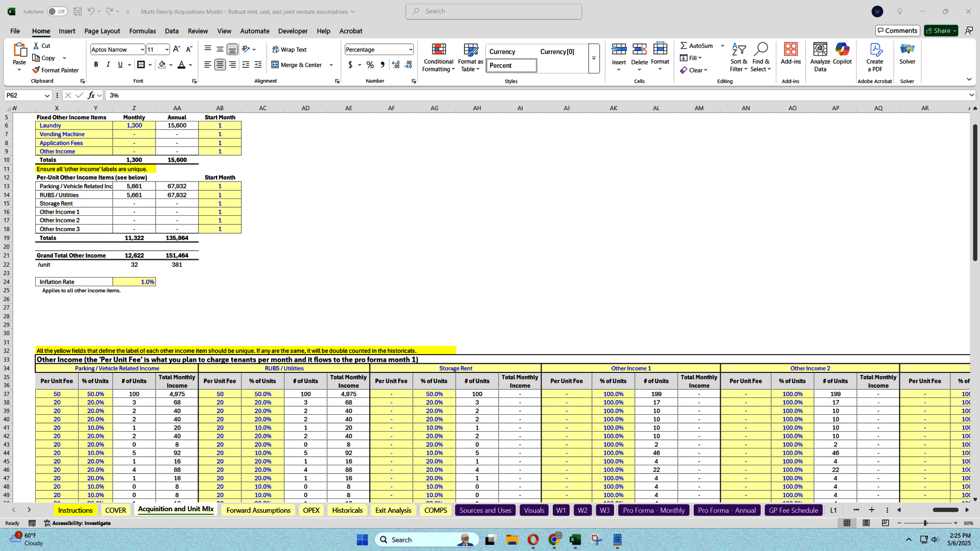Click Accessibility: Investigate status link
Image resolution: width=980 pixels, height=551 pixels.
point(78,523)
